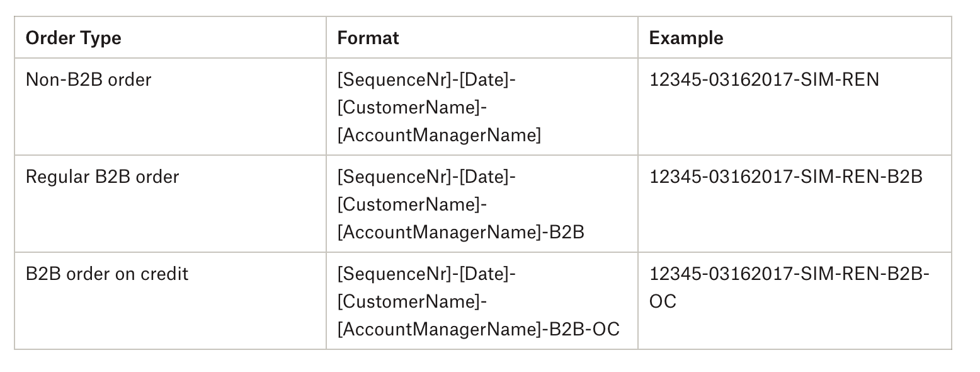Click the example 12345-03162017-SIM-REN

[764, 79]
